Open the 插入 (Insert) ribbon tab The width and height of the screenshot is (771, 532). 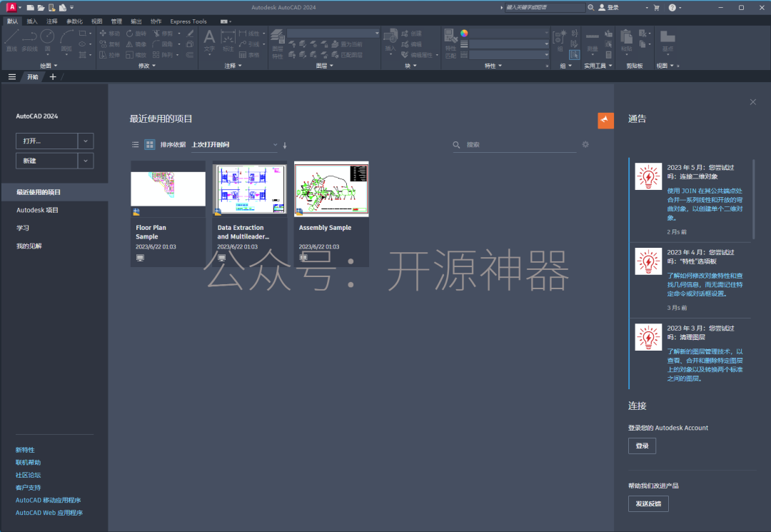tap(32, 21)
